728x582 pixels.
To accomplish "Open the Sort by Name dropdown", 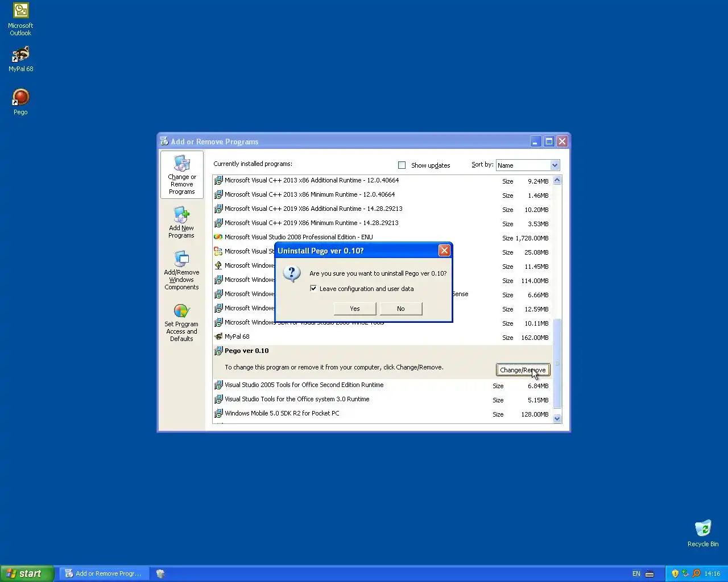I will click(555, 165).
